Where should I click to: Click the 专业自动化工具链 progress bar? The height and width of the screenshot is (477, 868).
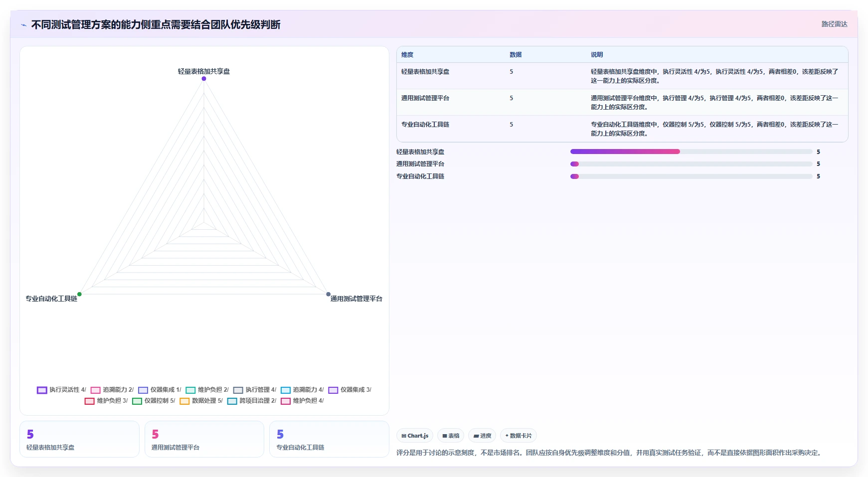coord(692,176)
